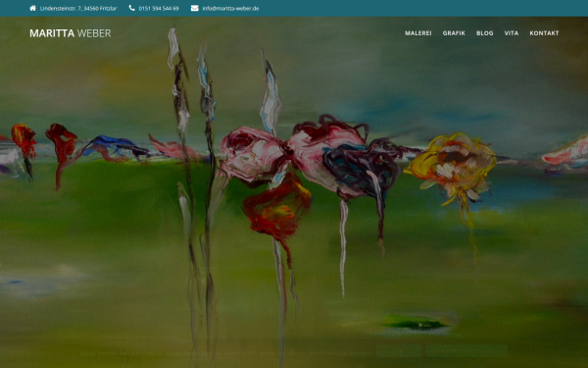Click address Lindensteinstr. 7, 34560 Fritzlar
588x368 pixels.
pyautogui.click(x=78, y=8)
